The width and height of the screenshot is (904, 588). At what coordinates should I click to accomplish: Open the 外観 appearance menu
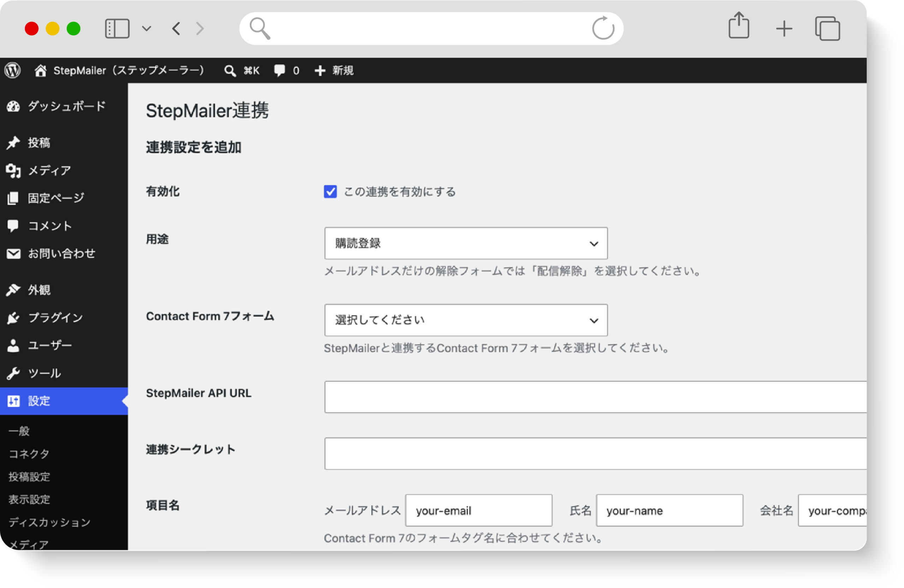(64, 290)
